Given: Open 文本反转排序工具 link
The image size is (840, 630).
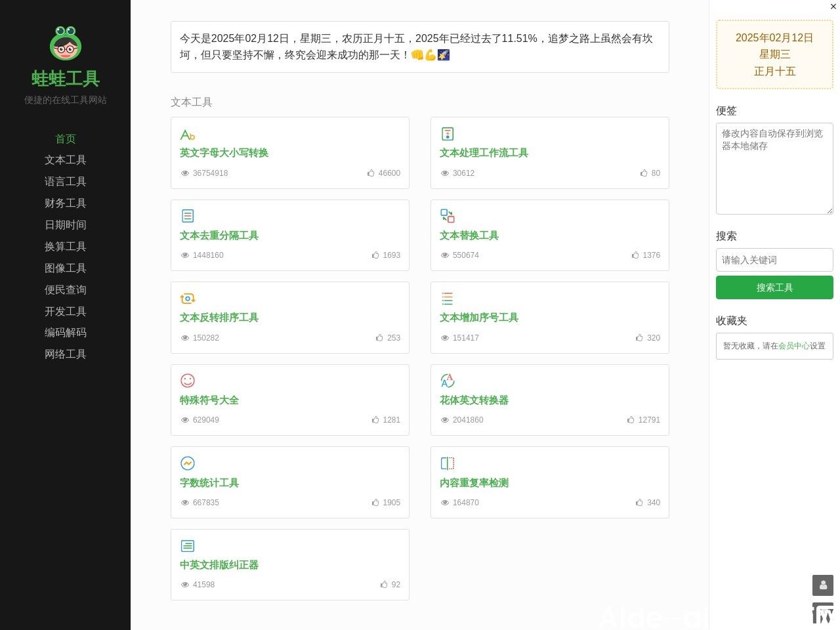Looking at the screenshot, I should click(219, 318).
